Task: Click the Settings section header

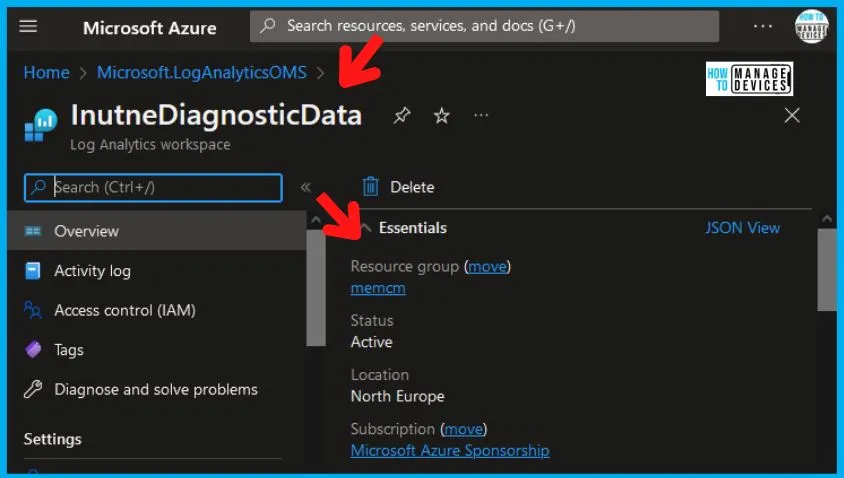Action: [53, 439]
